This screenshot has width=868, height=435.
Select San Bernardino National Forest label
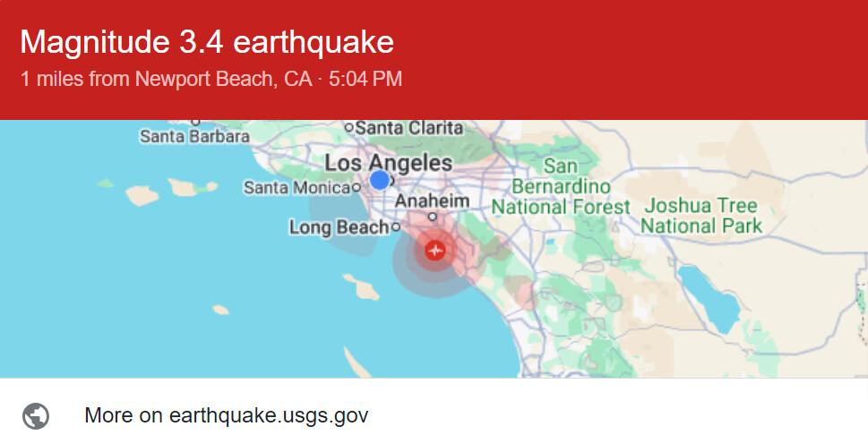click(x=561, y=187)
